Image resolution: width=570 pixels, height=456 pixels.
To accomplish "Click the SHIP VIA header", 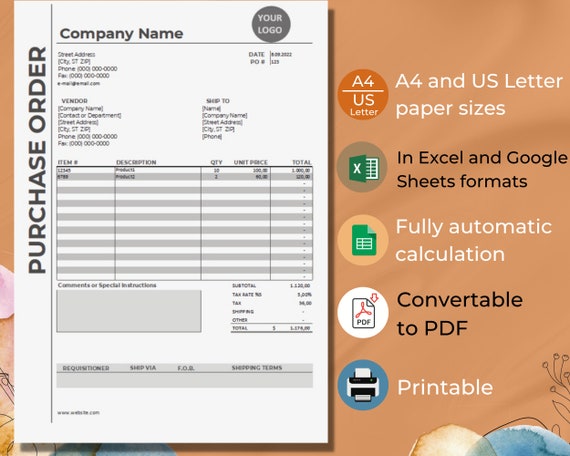I will tap(143, 368).
